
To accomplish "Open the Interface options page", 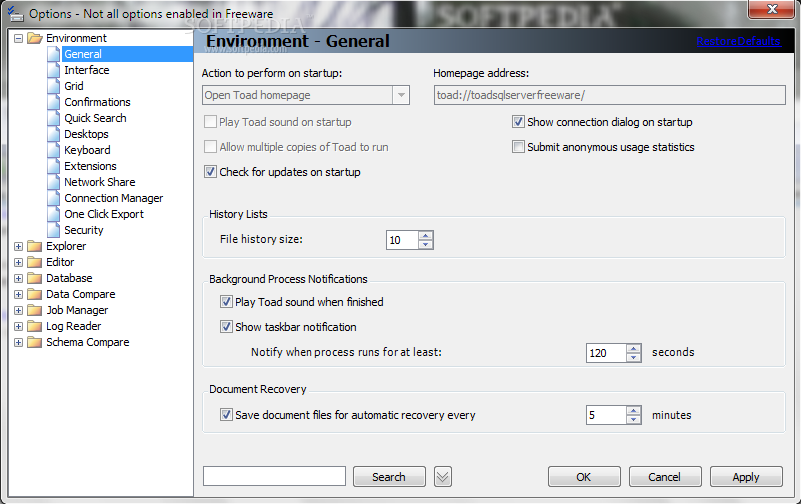I will (87, 70).
